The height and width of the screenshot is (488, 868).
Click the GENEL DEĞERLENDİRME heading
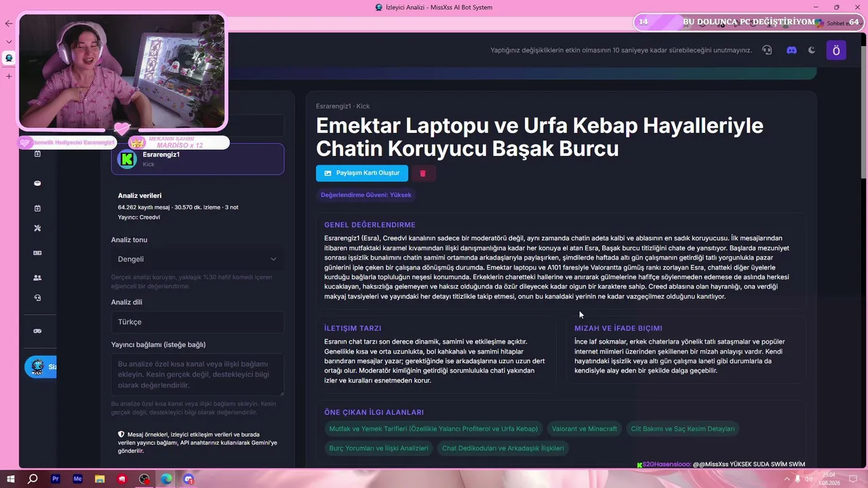tap(370, 225)
